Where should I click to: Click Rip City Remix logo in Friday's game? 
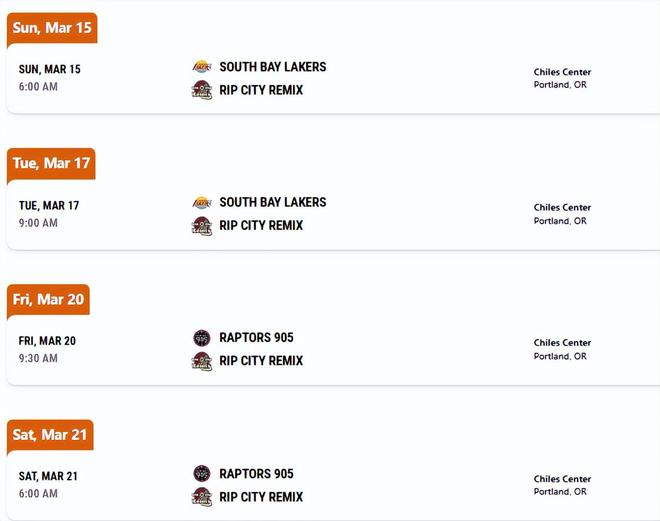click(202, 361)
